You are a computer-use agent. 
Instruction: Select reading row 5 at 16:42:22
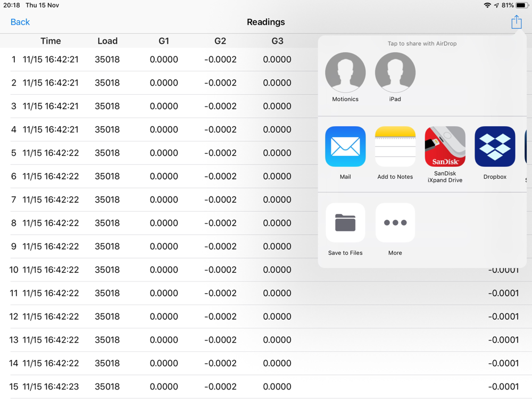coord(159,153)
